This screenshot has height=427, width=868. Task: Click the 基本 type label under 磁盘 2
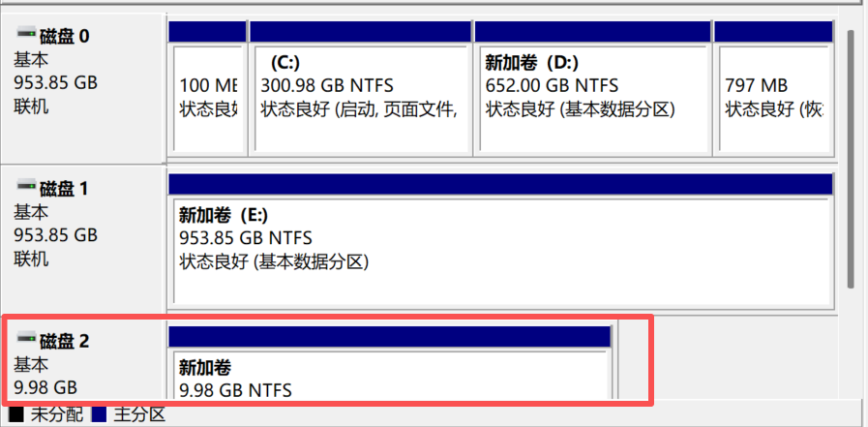click(x=31, y=364)
